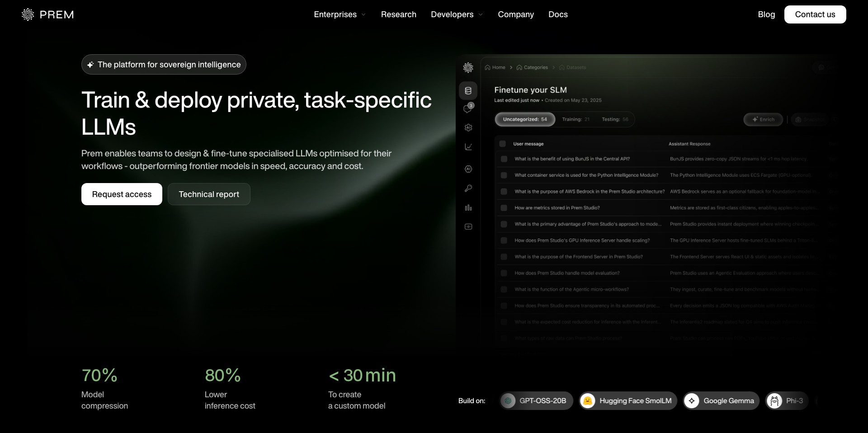
Task: Select the database icon in the studio sidebar
Action: 468,91
